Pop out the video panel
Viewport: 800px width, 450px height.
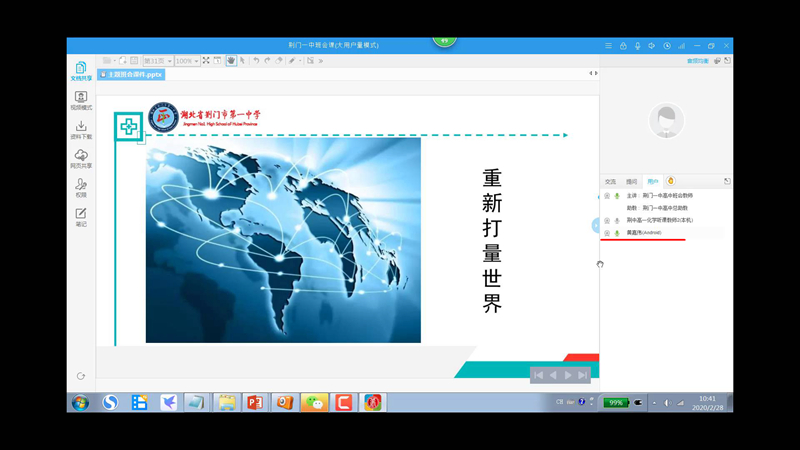pyautogui.click(x=728, y=61)
